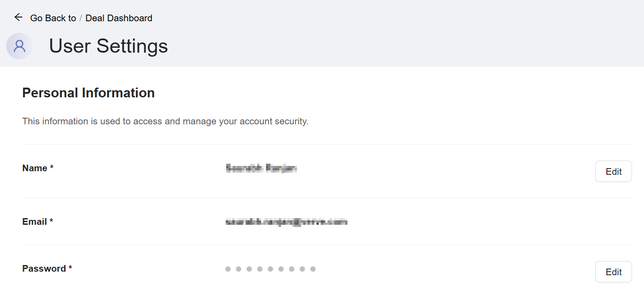644x296 pixels.
Task: Click the left-pointing navigation arrow
Action: tap(18, 17)
